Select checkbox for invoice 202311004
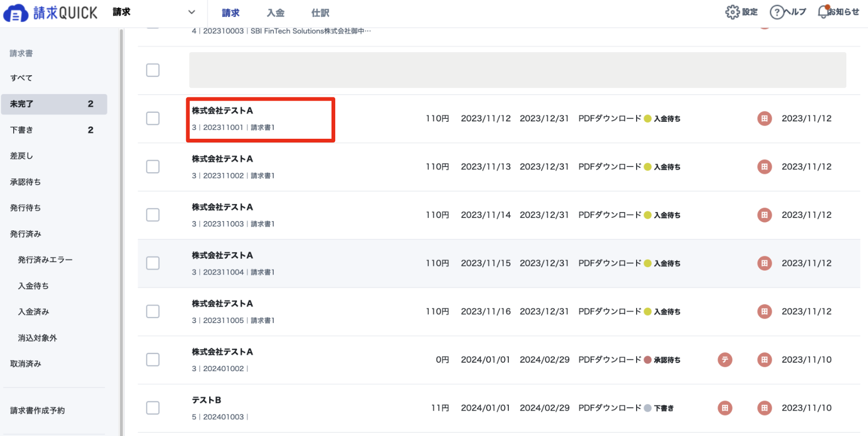The image size is (868, 436). point(153,263)
